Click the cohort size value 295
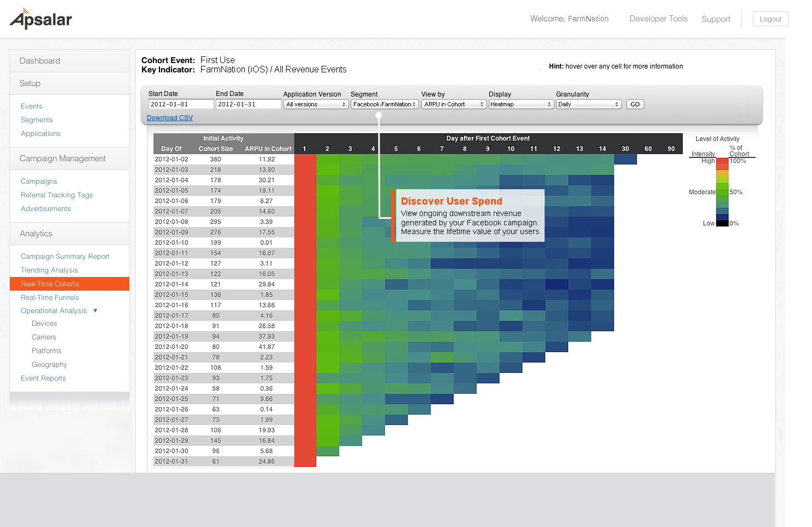812x527 pixels. pos(216,222)
